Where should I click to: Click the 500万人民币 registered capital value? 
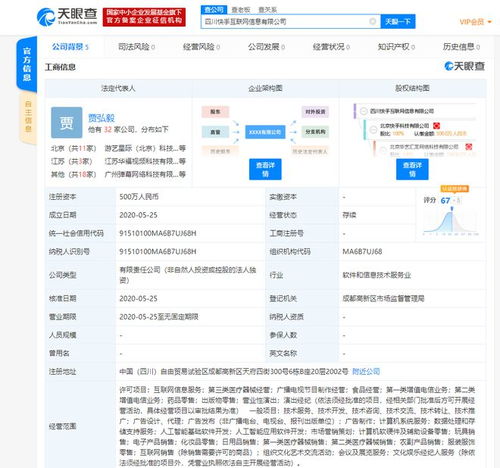tap(139, 197)
